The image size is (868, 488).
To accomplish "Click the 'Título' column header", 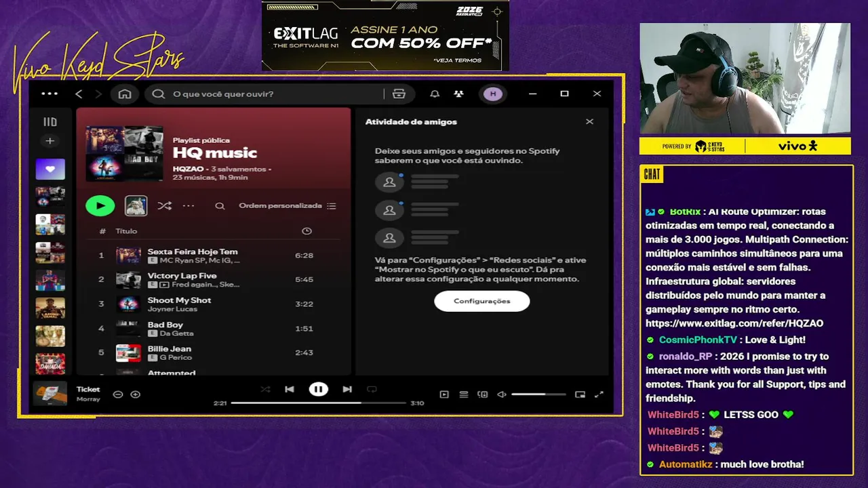I will [126, 231].
